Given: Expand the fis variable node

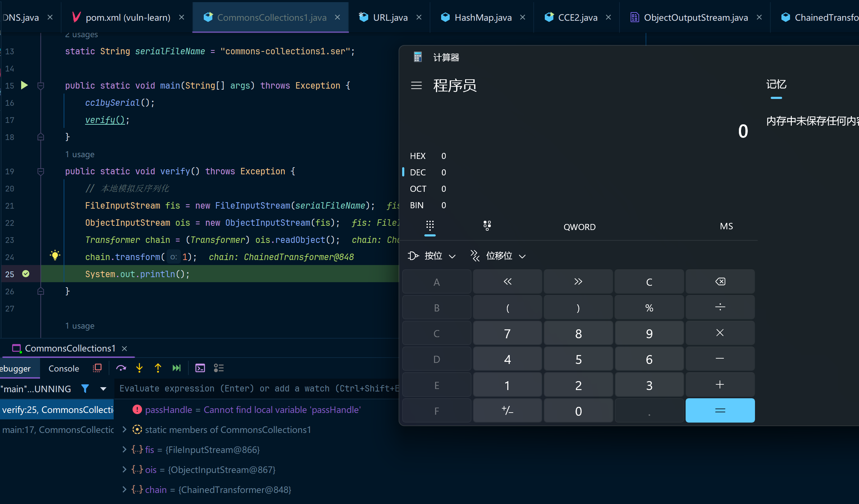Looking at the screenshot, I should coord(124,449).
